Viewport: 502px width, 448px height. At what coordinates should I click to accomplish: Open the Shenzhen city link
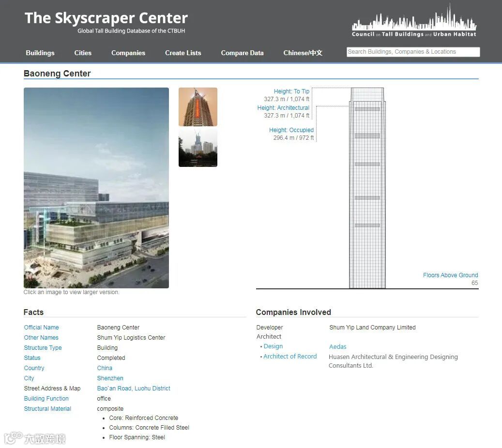pyautogui.click(x=110, y=378)
